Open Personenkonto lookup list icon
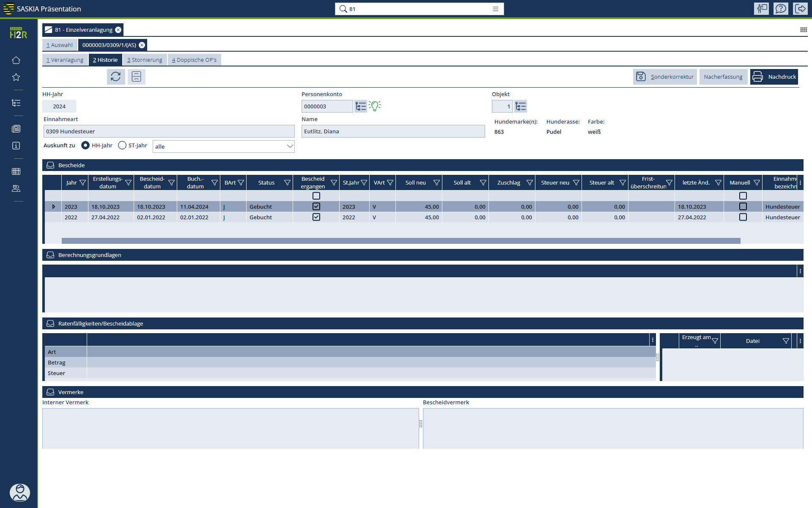Viewport: 812px width, 508px height. [361, 106]
